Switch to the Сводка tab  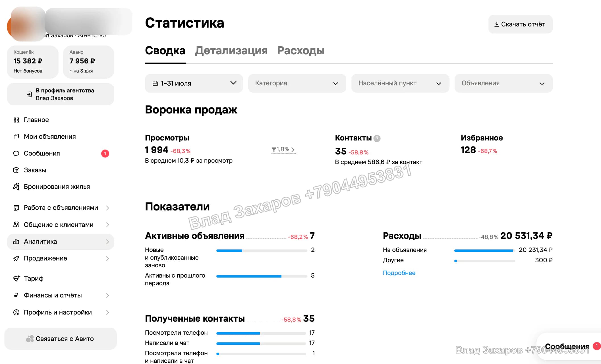(x=165, y=51)
